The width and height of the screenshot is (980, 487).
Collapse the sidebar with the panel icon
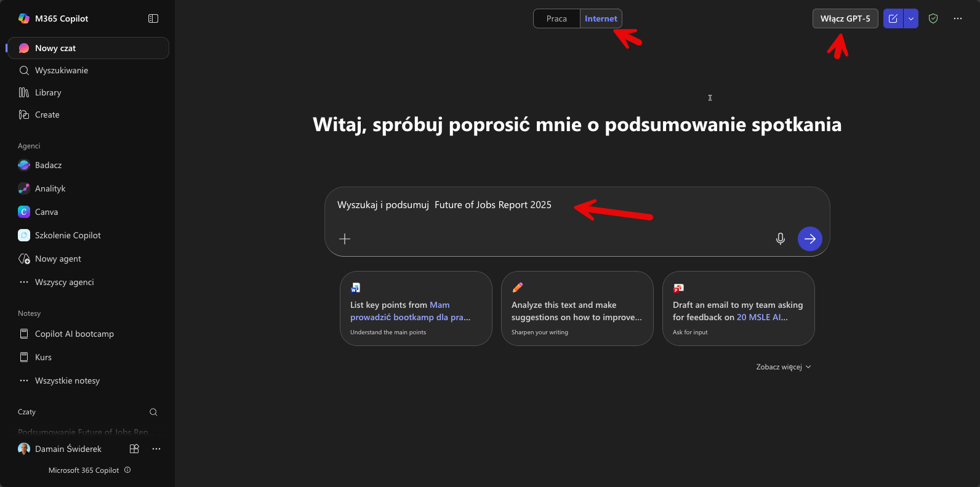coord(153,18)
